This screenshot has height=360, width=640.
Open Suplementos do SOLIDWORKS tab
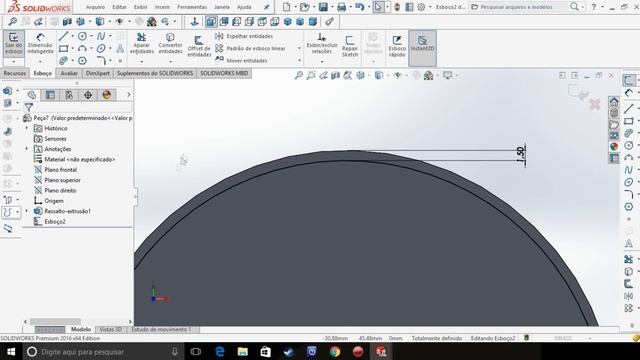[155, 73]
